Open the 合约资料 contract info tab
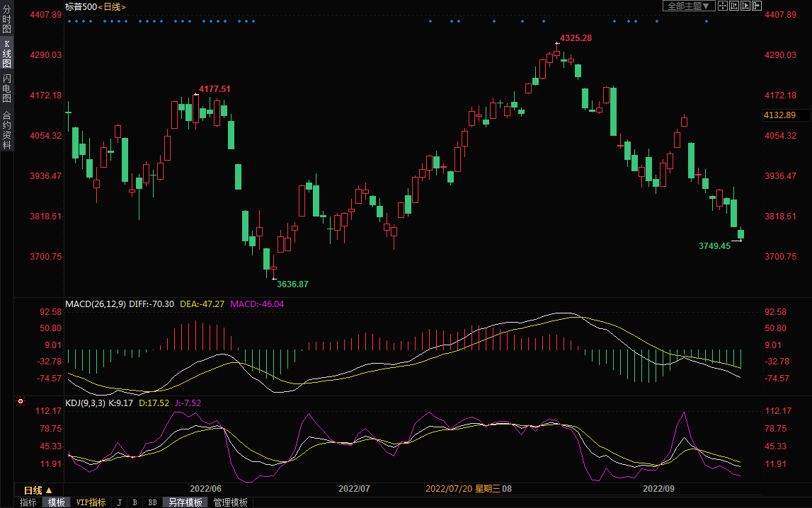 click(x=6, y=130)
